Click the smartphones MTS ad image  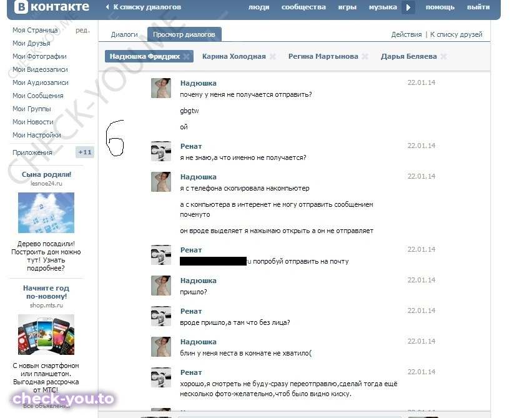coord(46,335)
